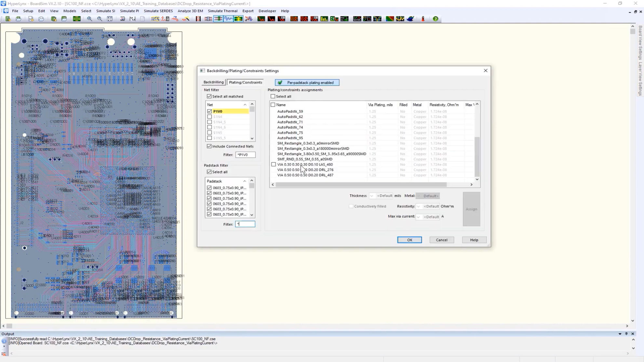Click padstack list scroll down arrow
The width and height of the screenshot is (644, 362).
pos(251,215)
